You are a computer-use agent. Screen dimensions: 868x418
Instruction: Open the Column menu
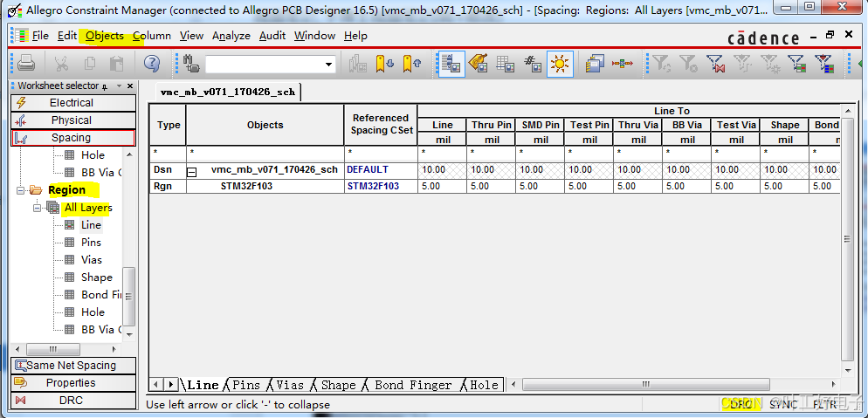[152, 36]
